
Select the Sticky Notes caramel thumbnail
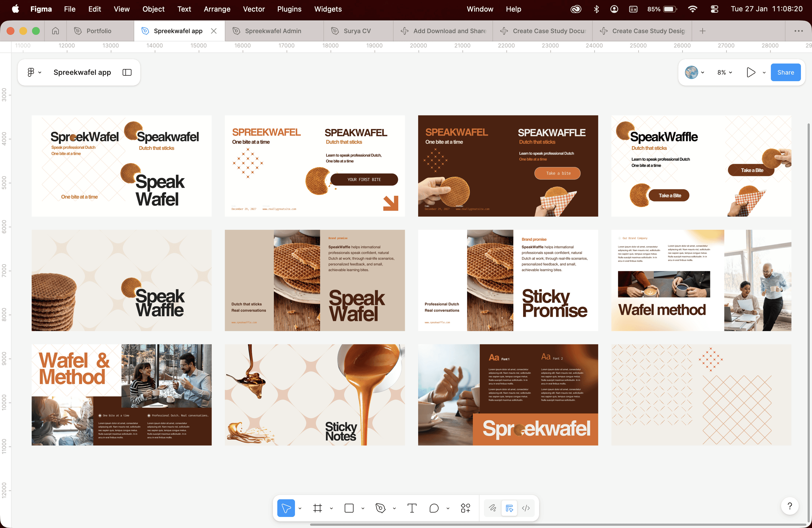click(315, 395)
